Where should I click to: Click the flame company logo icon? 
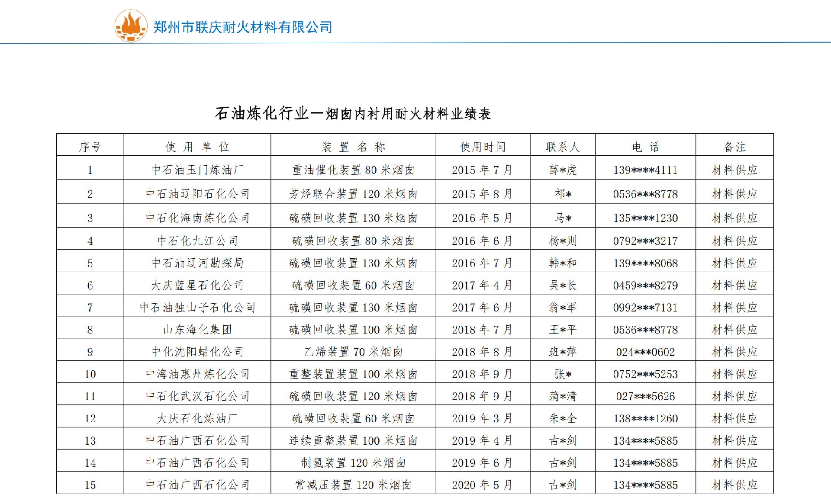(x=131, y=26)
